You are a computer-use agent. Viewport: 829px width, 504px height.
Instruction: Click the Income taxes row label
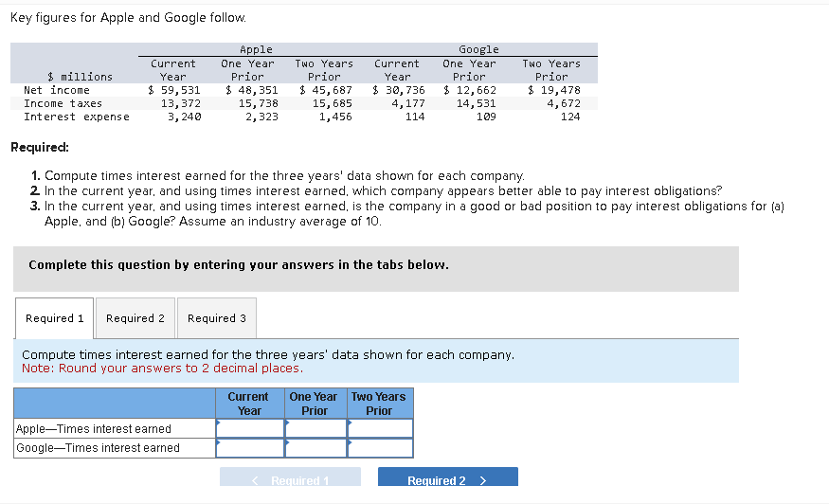tap(63, 103)
